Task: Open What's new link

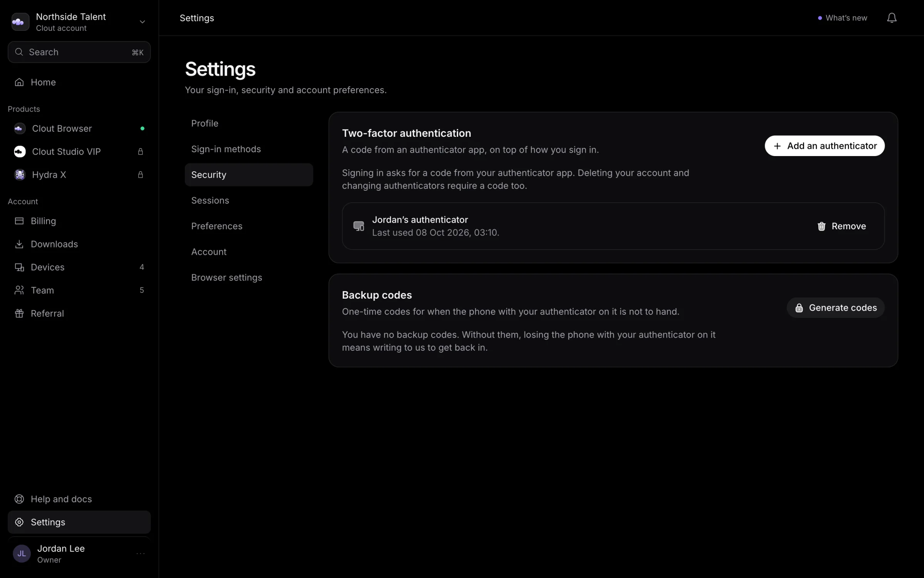Action: click(842, 18)
